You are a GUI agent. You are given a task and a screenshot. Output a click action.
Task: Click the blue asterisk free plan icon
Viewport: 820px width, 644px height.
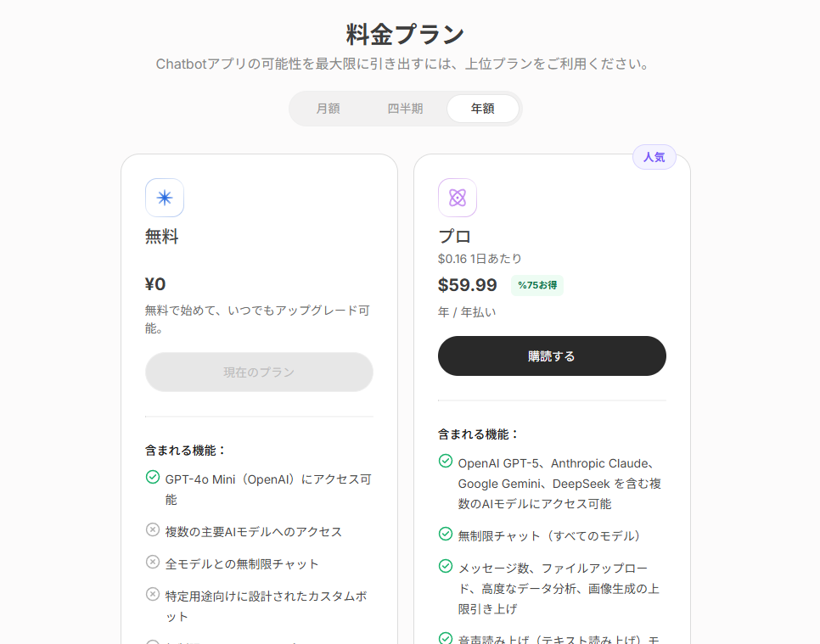tap(165, 198)
